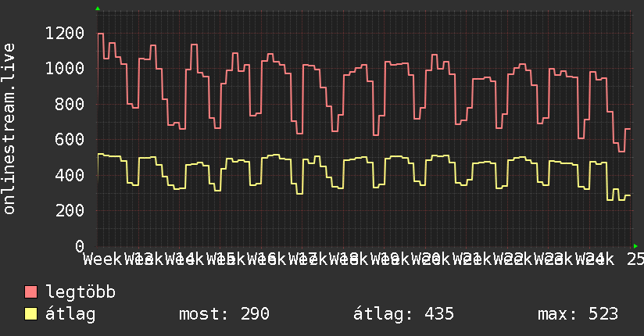Viewport: 644px width, 336px height.
Task: Click the 600 y-axis label
Action: click(70, 139)
